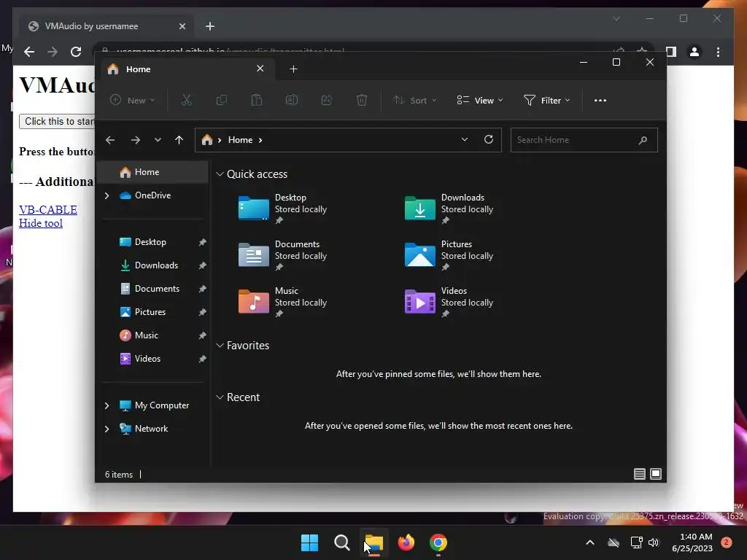Viewport: 747px width, 560px height.
Task: Open the Downloads folder in Quick access
Action: 449,209
